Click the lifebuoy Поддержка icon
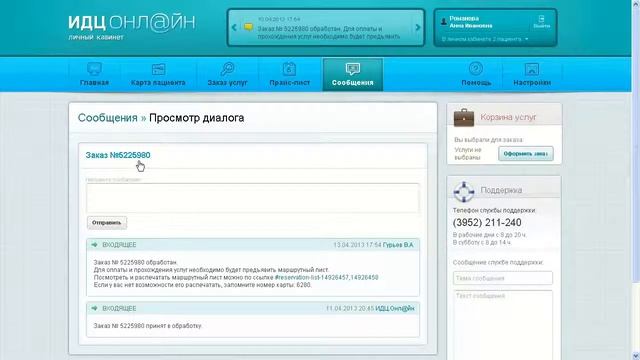The image size is (640, 360). [x=464, y=191]
